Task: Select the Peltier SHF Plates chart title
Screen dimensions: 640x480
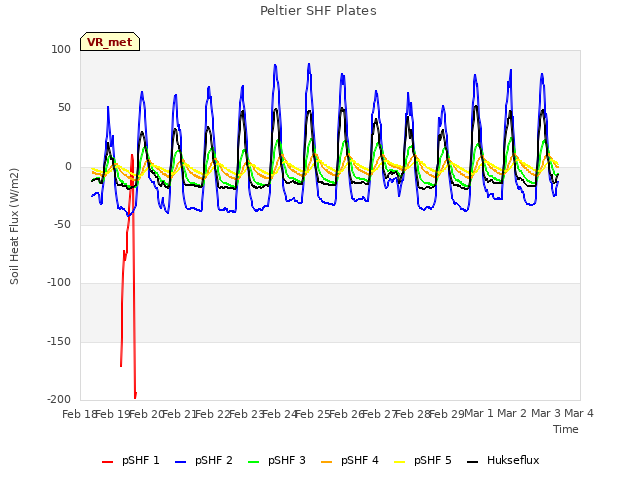Action: coord(318,11)
